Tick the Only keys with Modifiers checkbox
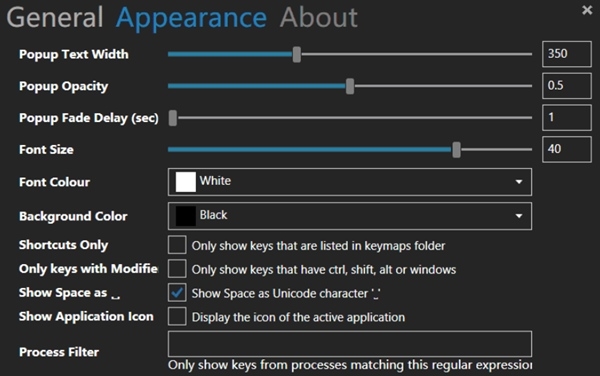The height and width of the screenshot is (376, 600). pos(177,269)
